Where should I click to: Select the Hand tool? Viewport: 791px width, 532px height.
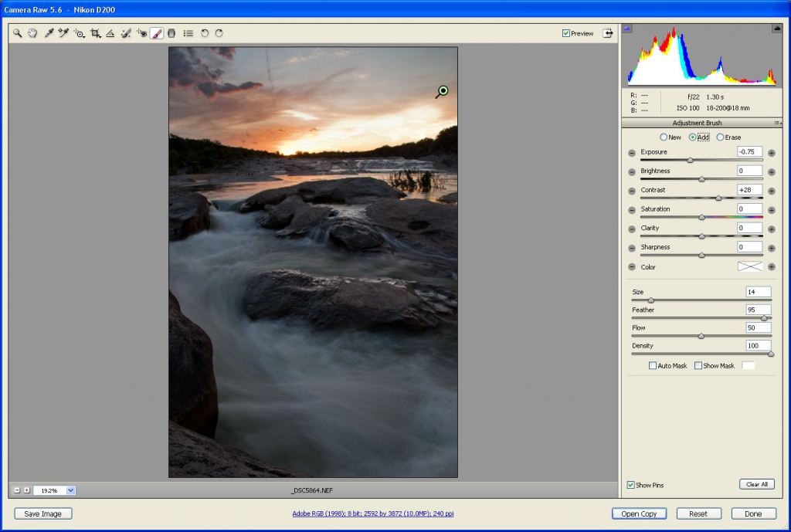click(x=32, y=33)
